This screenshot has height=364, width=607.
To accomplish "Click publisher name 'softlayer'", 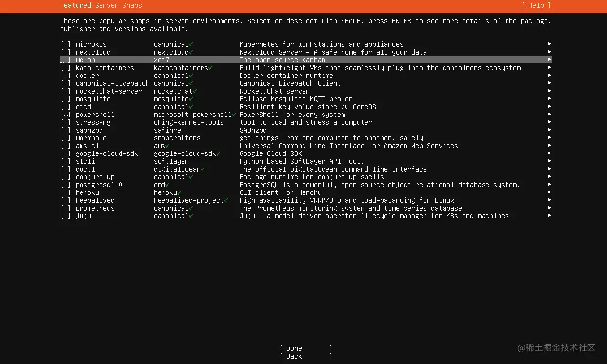I will point(171,161).
